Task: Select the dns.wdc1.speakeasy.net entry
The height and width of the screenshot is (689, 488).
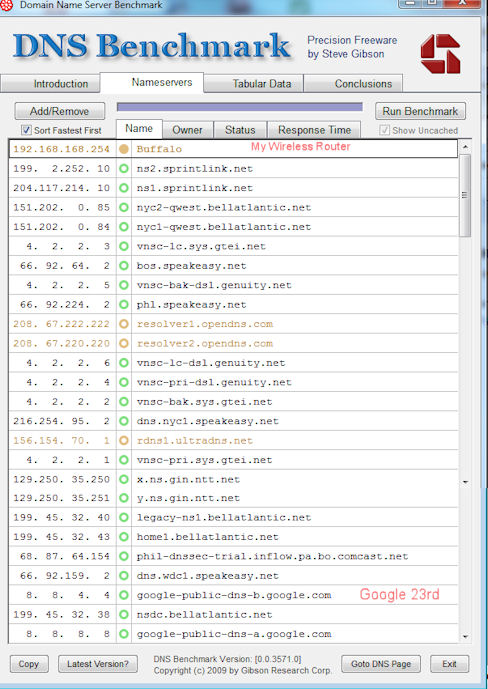Action: pos(208,576)
